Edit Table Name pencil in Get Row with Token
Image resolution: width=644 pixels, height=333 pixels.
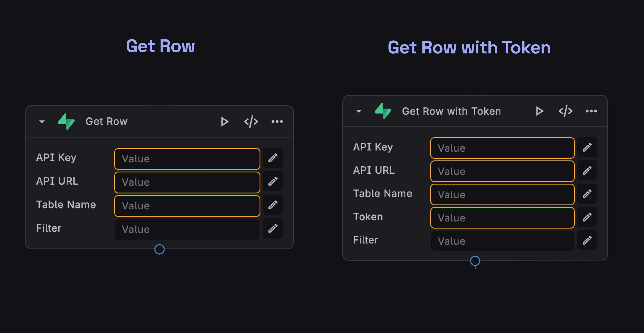(587, 194)
